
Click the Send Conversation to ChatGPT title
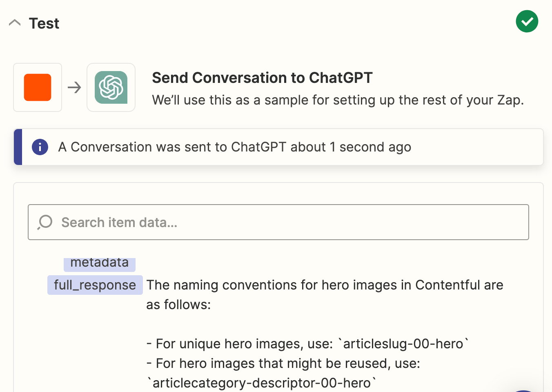click(262, 78)
